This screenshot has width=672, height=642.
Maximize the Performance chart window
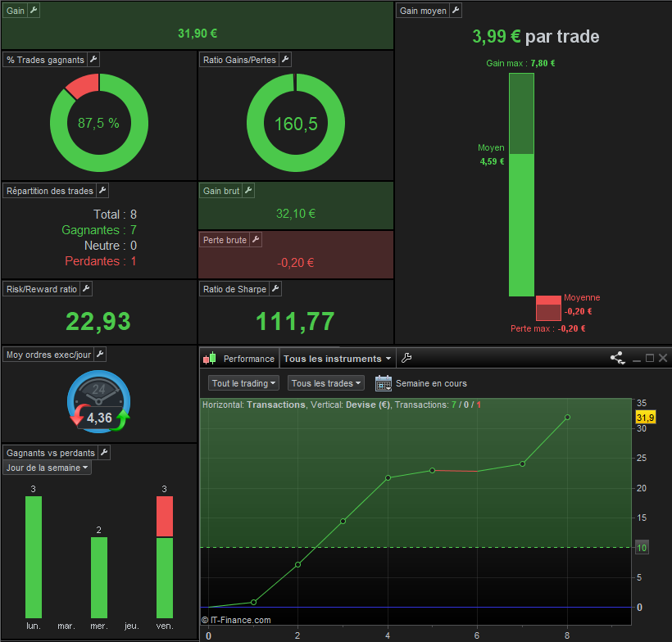tap(650, 358)
